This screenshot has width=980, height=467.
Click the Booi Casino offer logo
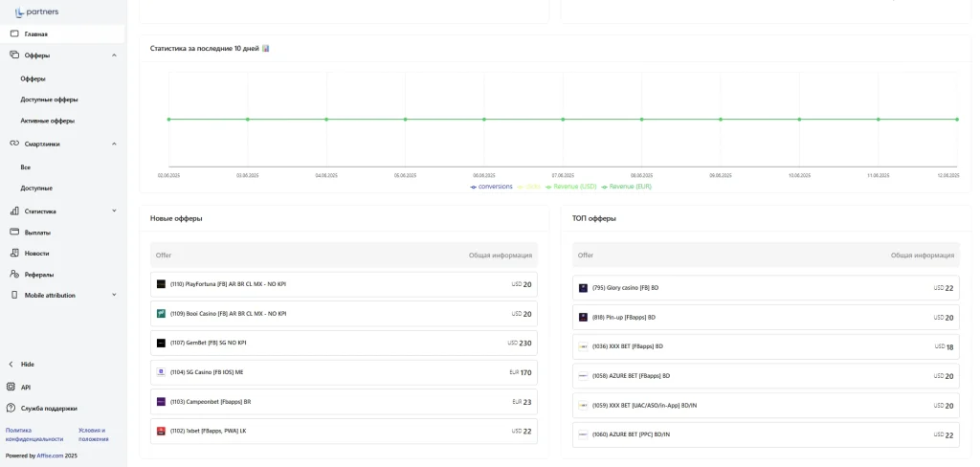(161, 313)
